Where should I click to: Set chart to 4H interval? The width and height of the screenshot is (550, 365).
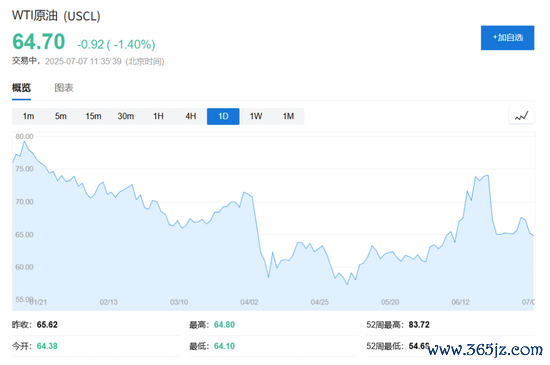(191, 116)
